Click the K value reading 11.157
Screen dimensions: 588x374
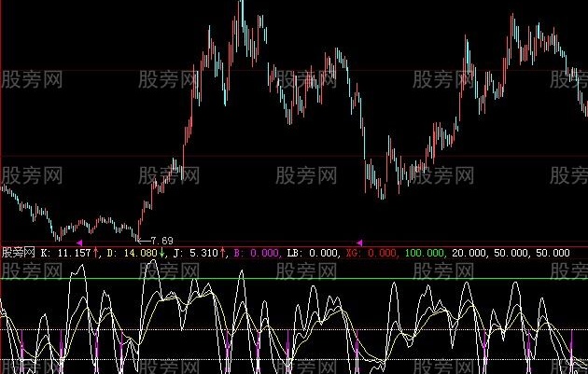pyautogui.click(x=74, y=253)
